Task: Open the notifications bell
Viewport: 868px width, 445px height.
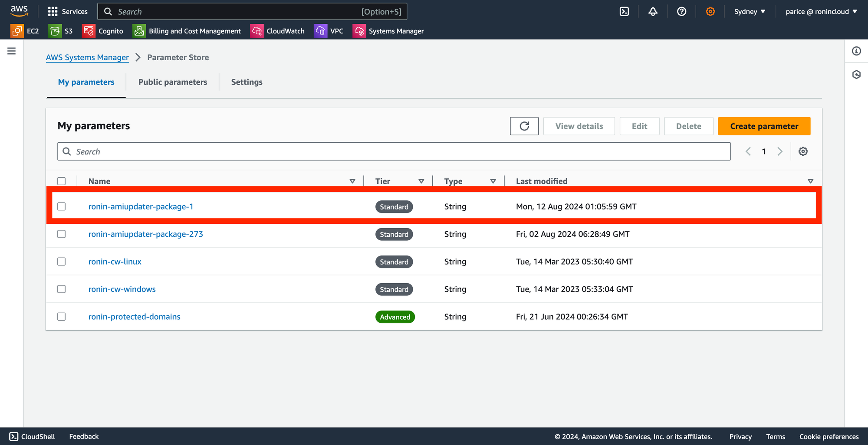Action: click(x=653, y=12)
